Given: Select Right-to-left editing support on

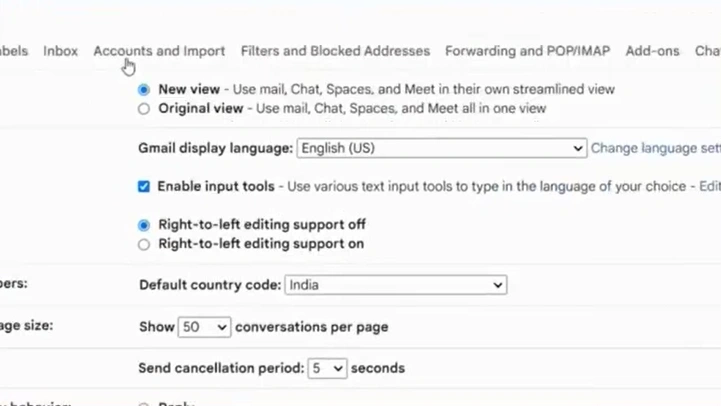Looking at the screenshot, I should [x=144, y=244].
